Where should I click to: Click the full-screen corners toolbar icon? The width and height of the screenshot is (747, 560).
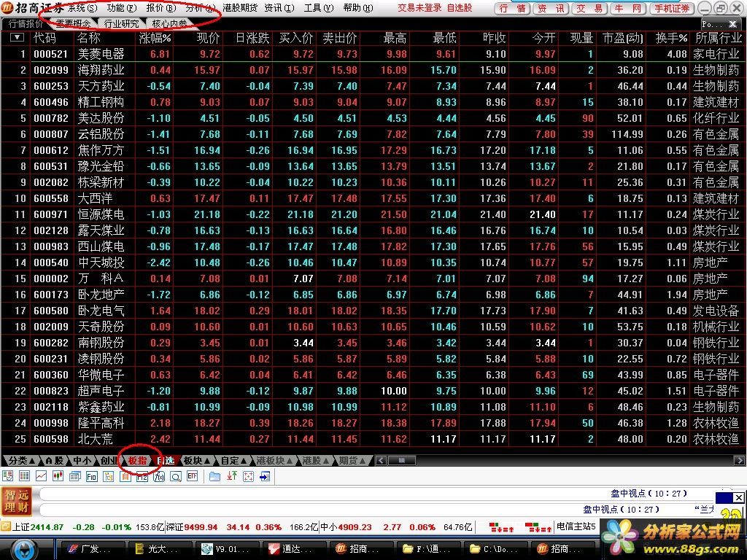(x=249, y=476)
